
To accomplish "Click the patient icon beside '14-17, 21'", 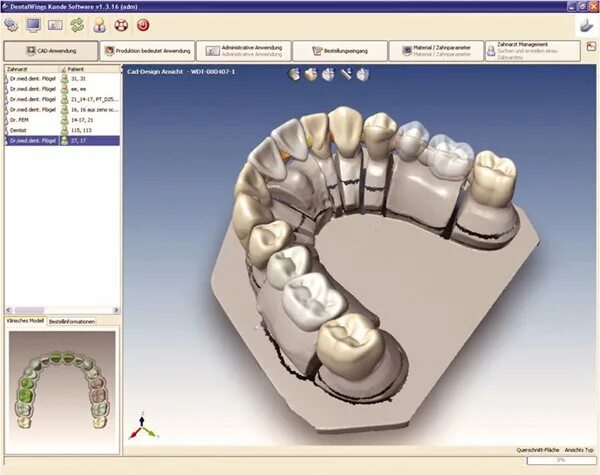I will click(x=65, y=120).
